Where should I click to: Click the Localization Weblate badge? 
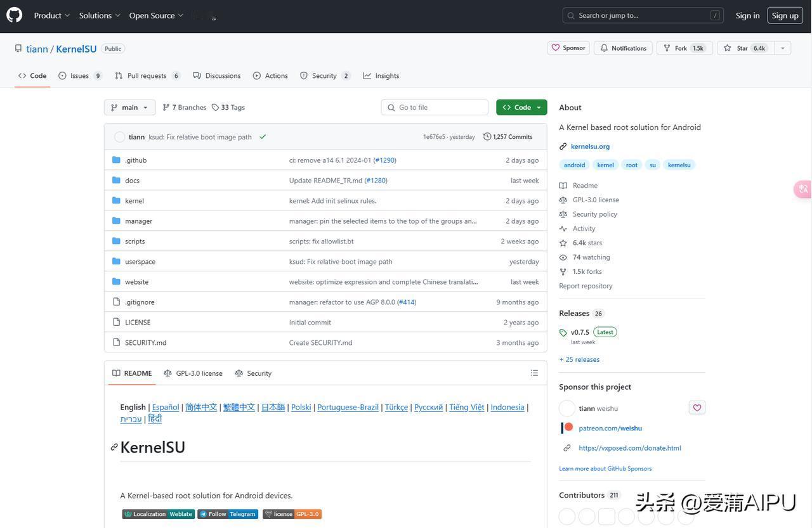tap(159, 514)
